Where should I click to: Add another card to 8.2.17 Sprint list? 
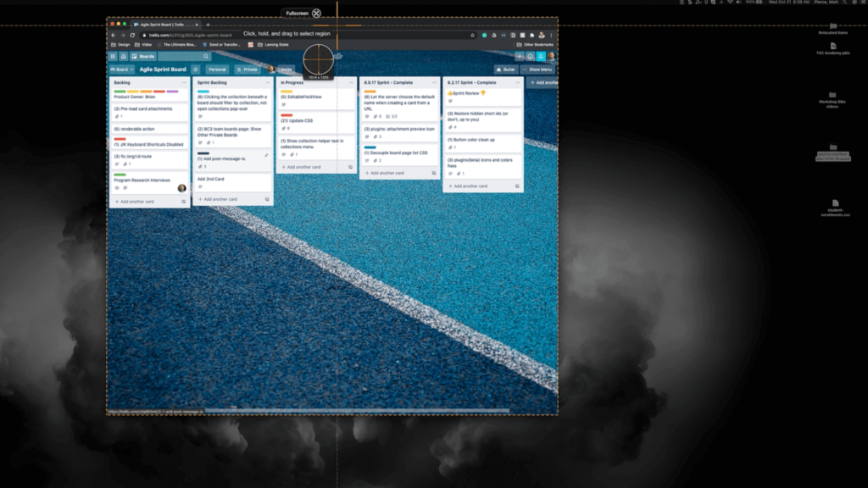468,186
